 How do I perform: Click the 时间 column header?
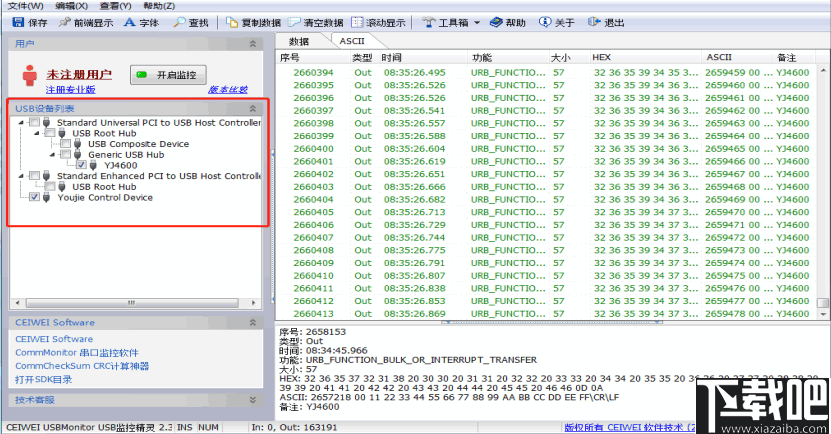(x=424, y=57)
